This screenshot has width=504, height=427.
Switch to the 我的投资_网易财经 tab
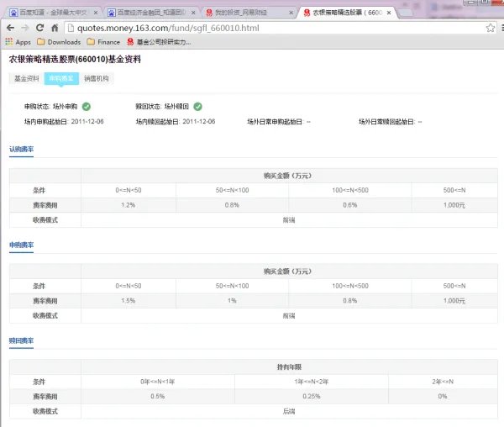point(248,13)
